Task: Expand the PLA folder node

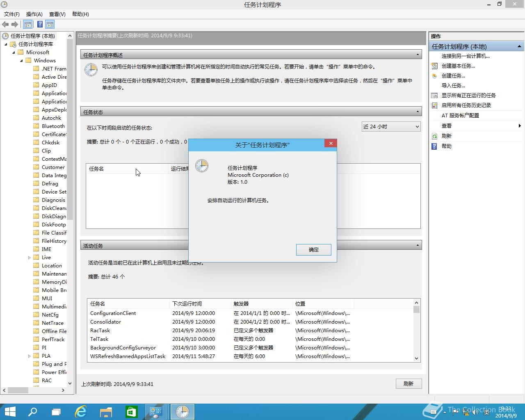Action: [29, 356]
